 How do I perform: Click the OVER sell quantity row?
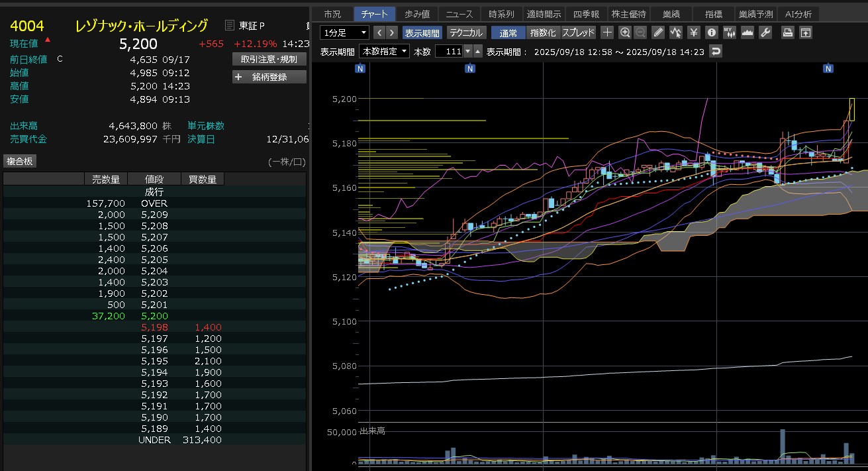pos(154,203)
